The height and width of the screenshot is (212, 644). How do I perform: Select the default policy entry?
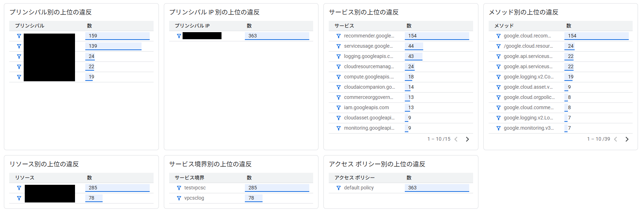click(x=359, y=188)
